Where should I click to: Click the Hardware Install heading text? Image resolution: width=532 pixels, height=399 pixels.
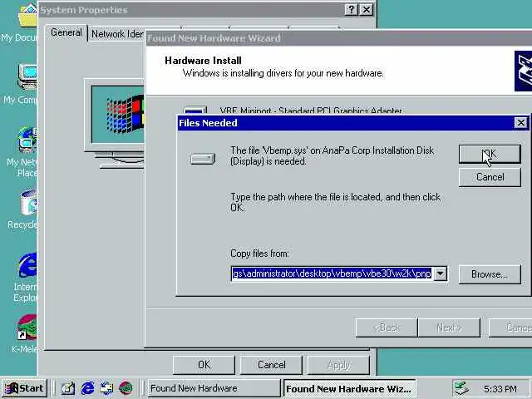point(203,61)
